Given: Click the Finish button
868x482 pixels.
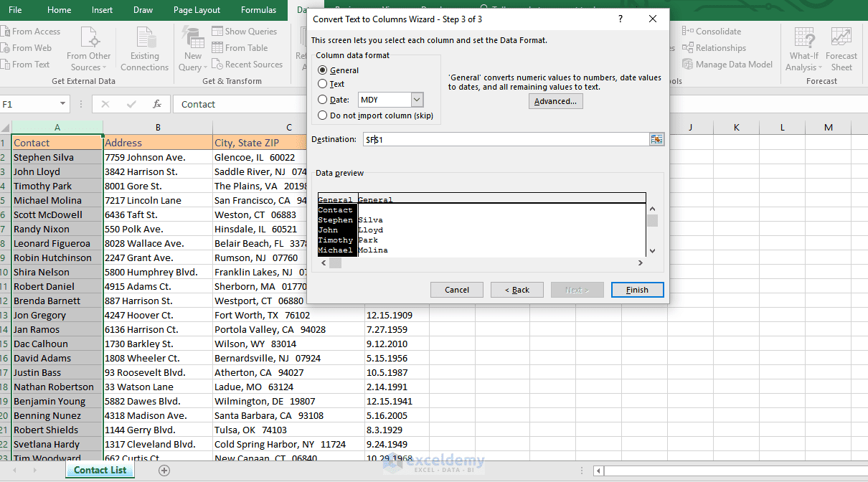Looking at the screenshot, I should coord(637,290).
